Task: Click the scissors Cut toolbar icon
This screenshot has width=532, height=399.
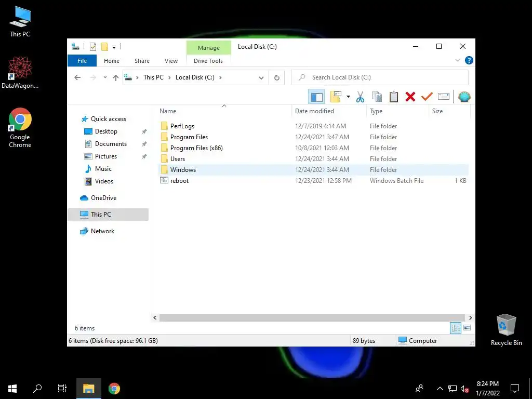Action: coord(360,97)
